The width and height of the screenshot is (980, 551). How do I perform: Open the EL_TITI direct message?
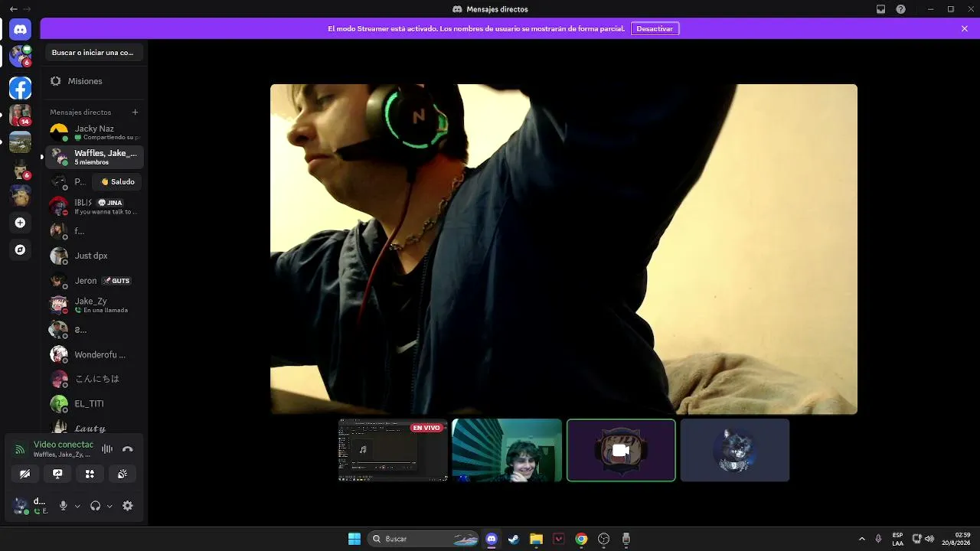[x=95, y=403]
